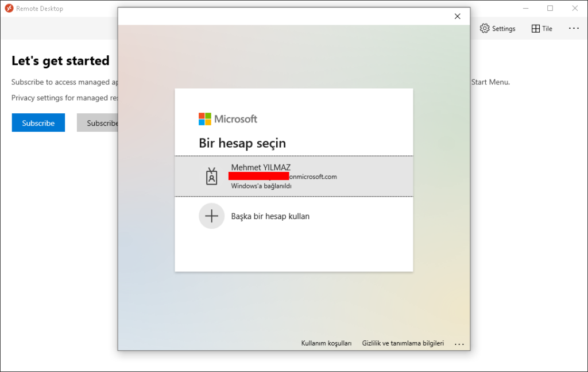Screen dimensions: 588x372
Task: Open Remote Desktop toolbar more options menu
Action: pyautogui.click(x=574, y=29)
